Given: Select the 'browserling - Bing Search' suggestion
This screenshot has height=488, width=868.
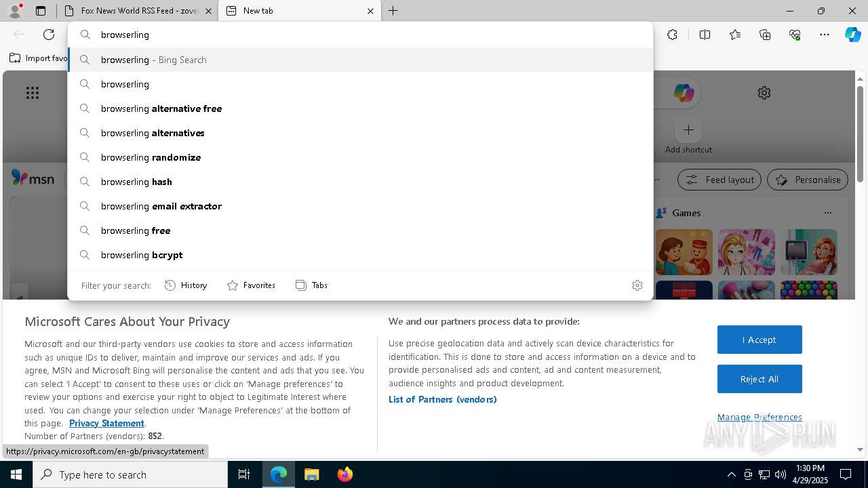Looking at the screenshot, I should tap(360, 60).
